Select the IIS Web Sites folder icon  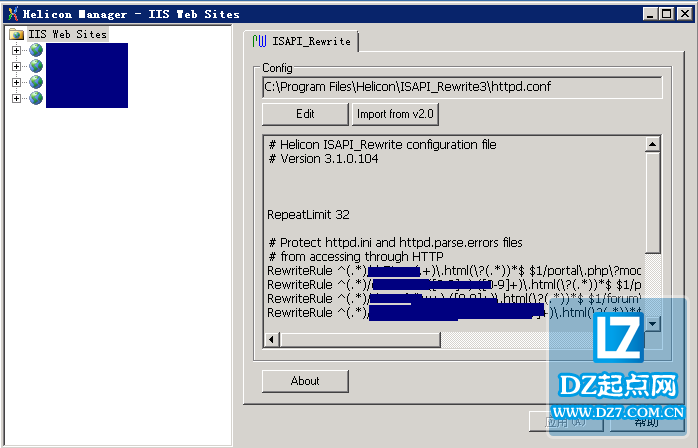tap(16, 34)
